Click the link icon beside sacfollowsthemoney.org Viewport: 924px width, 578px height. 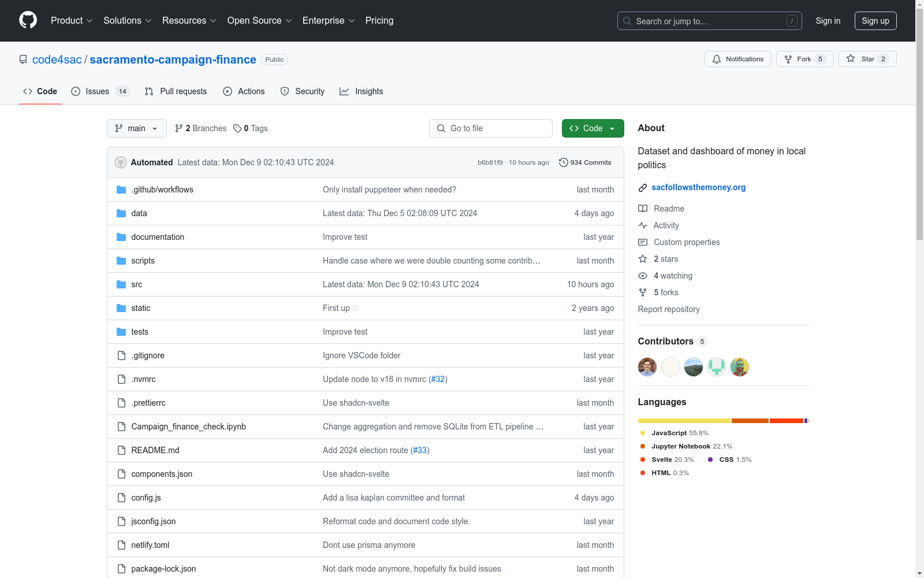click(643, 188)
